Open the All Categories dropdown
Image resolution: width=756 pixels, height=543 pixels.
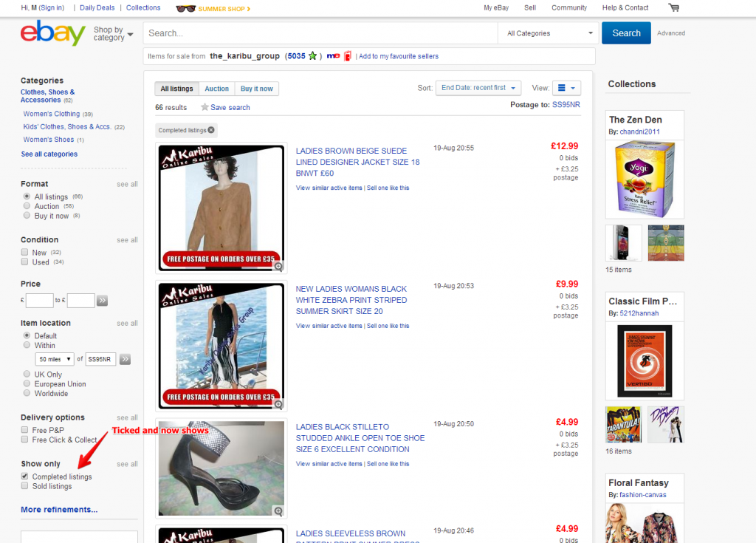coord(548,33)
